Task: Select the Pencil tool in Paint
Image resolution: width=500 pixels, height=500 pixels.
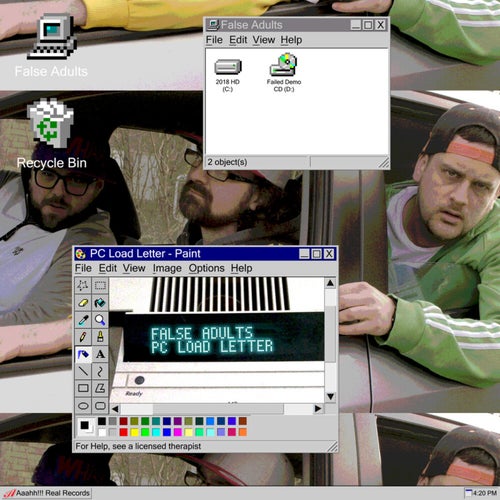Action: click(83, 337)
